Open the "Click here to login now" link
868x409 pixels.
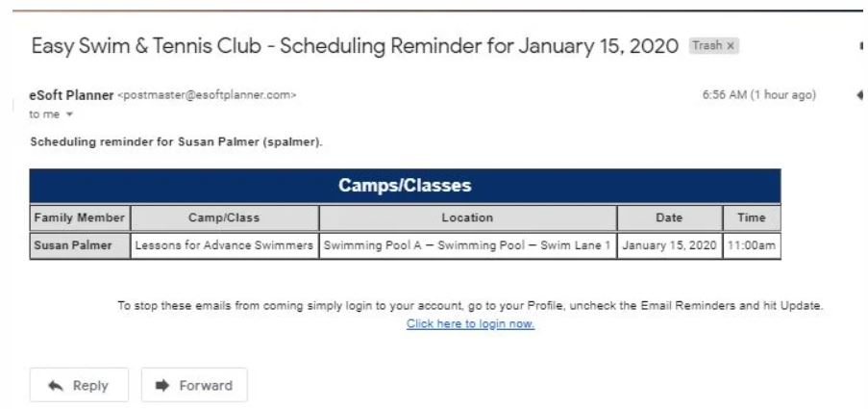pos(470,324)
